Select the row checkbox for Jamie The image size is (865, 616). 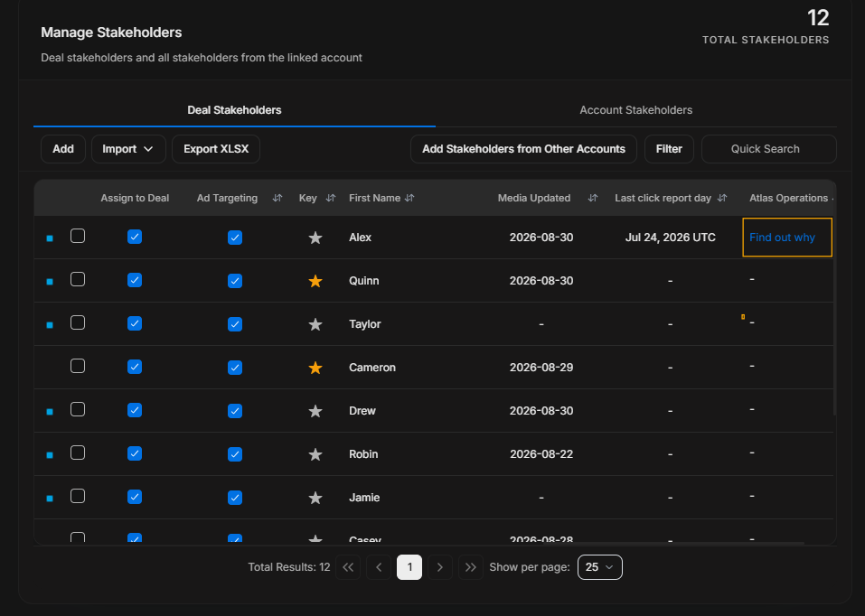point(78,497)
